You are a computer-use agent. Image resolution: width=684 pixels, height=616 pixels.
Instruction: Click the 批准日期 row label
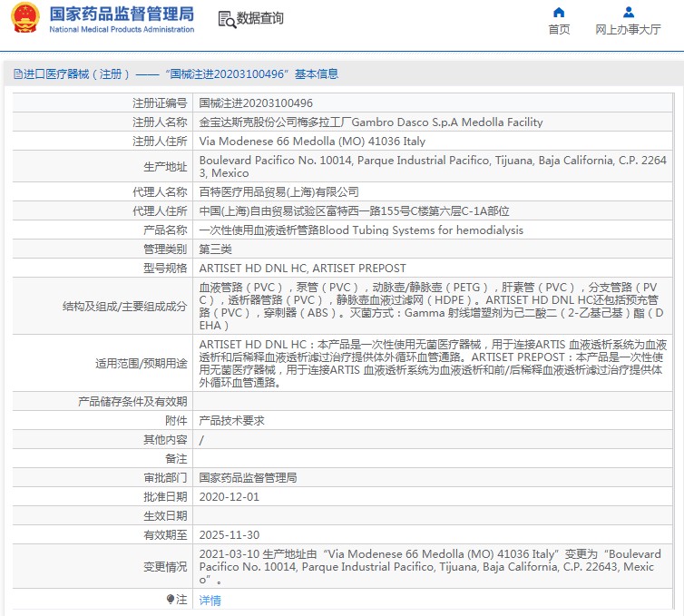pos(165,497)
